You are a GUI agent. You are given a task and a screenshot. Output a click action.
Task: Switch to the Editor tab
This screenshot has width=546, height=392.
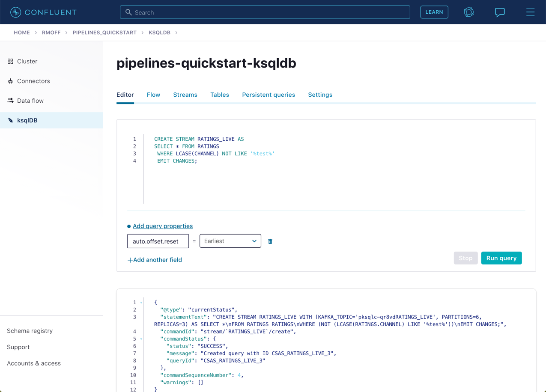tap(125, 95)
